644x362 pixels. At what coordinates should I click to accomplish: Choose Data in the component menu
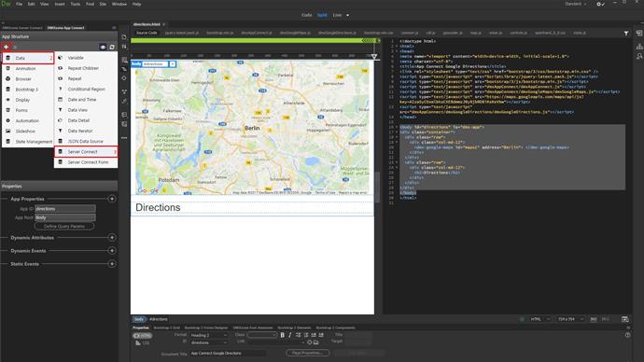pos(28,58)
